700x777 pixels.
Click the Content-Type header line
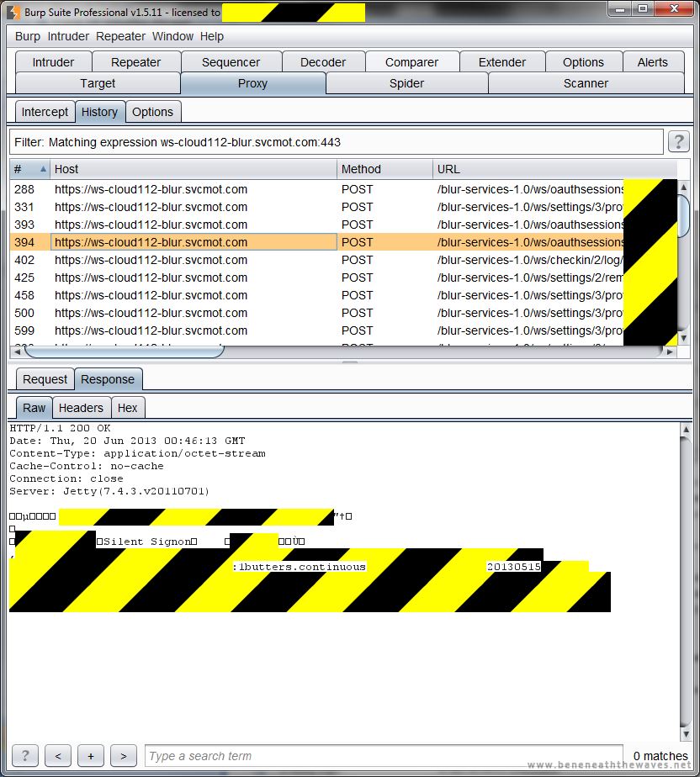pyautogui.click(x=137, y=453)
